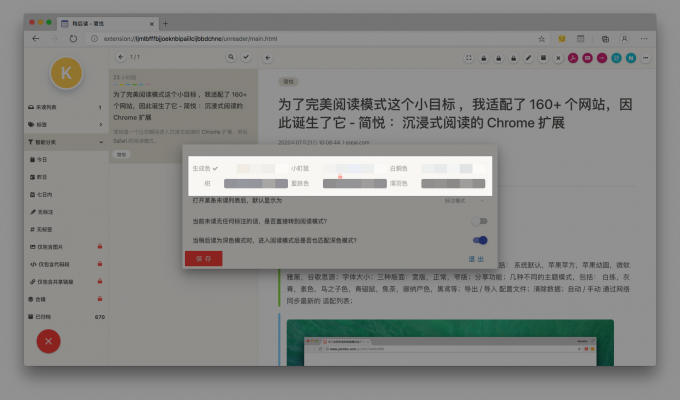Click the red lock on 合辑 row
The height and width of the screenshot is (400, 680).
point(100,298)
